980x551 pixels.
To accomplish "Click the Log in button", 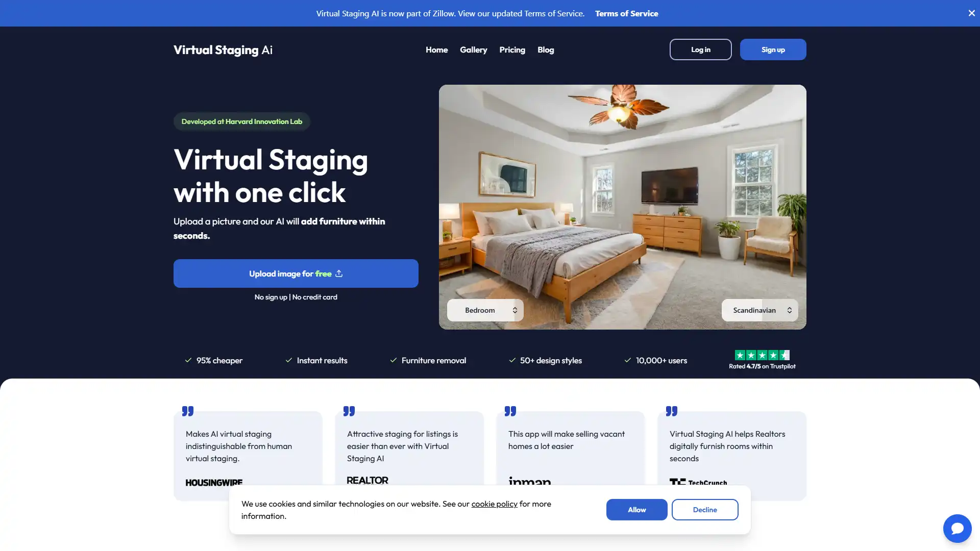I will (x=700, y=49).
